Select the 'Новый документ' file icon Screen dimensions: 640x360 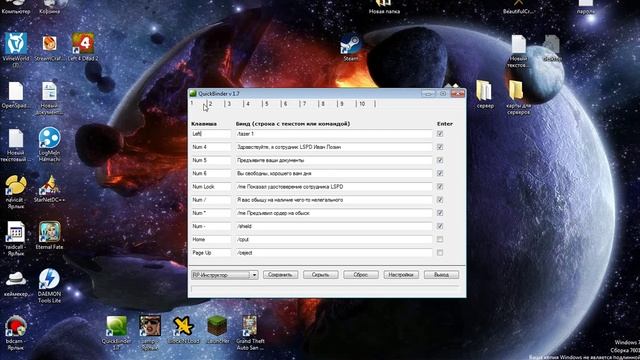point(49,91)
